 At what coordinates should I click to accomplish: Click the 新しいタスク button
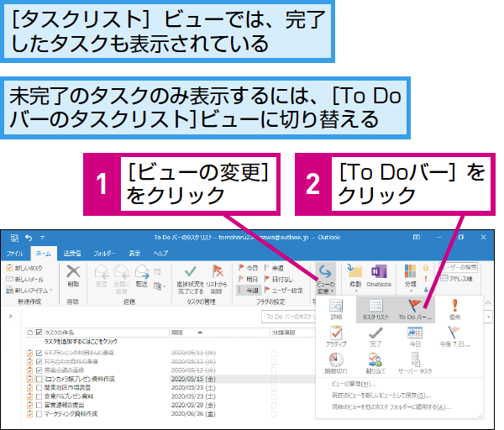tap(24, 268)
